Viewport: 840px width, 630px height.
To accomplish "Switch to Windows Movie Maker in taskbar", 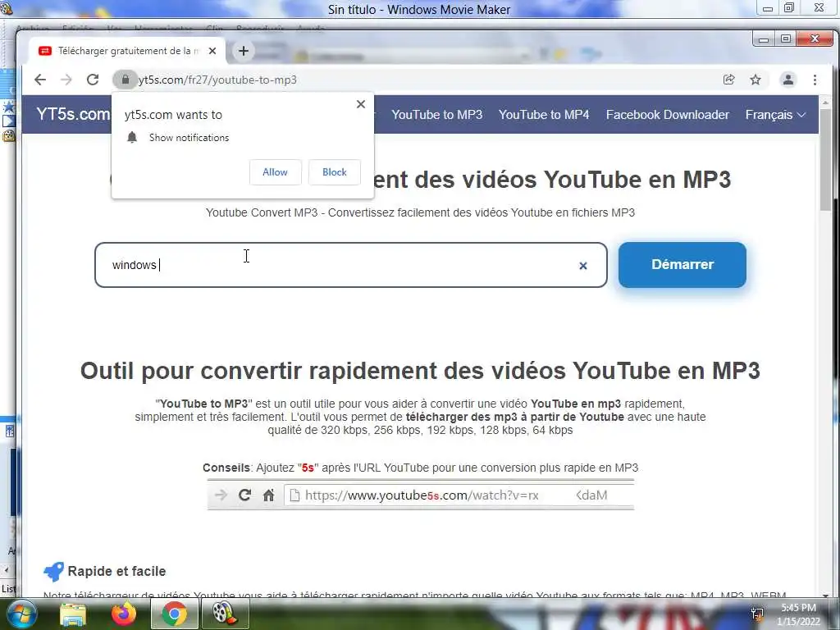I will [225, 614].
